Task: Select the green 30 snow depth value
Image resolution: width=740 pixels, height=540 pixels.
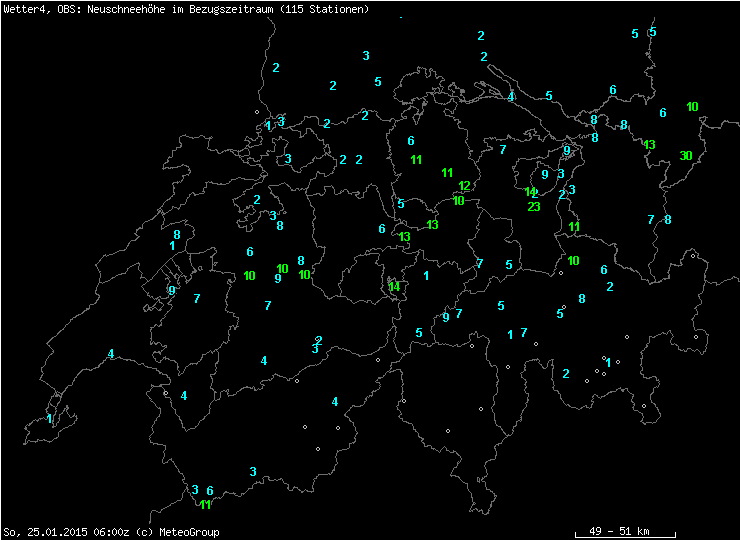Action: coord(685,155)
